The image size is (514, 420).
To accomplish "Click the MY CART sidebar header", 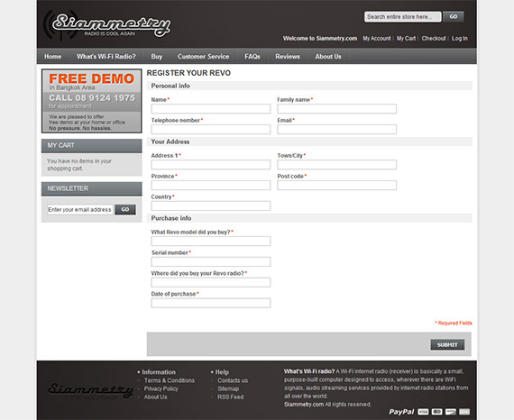I will tap(92, 146).
